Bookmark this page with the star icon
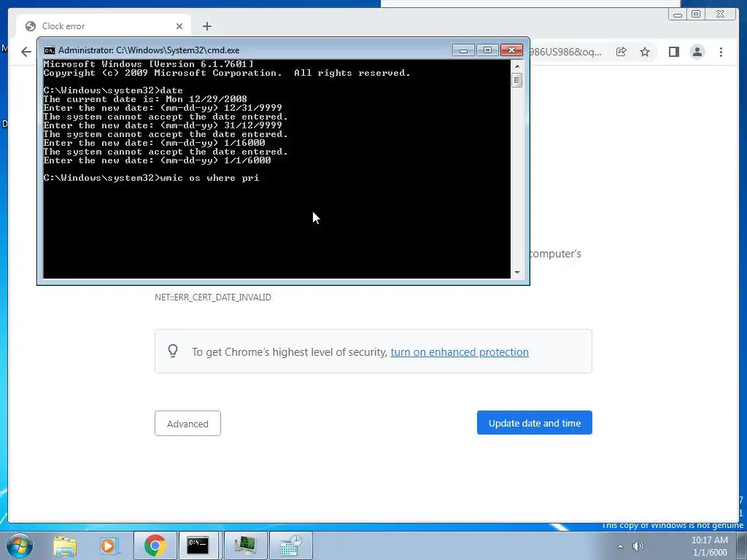 point(645,52)
